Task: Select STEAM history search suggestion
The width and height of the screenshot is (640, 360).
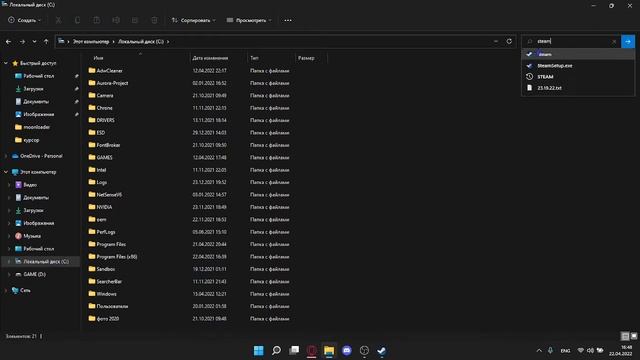Action: pos(578,76)
